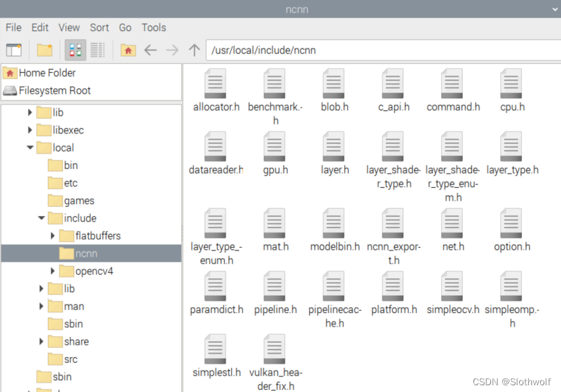
Task: Go to home folder toolbar icon
Action: click(128, 50)
